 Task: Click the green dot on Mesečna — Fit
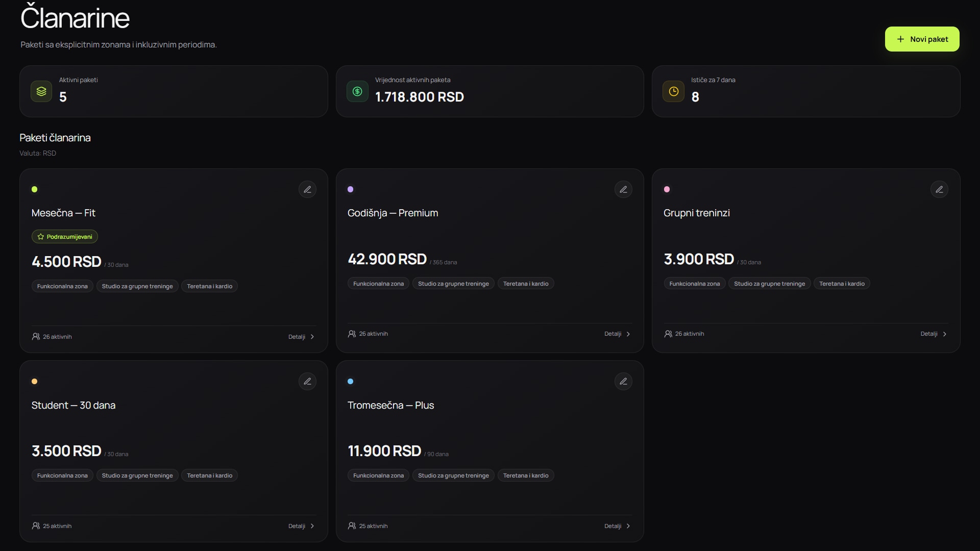pos(35,189)
